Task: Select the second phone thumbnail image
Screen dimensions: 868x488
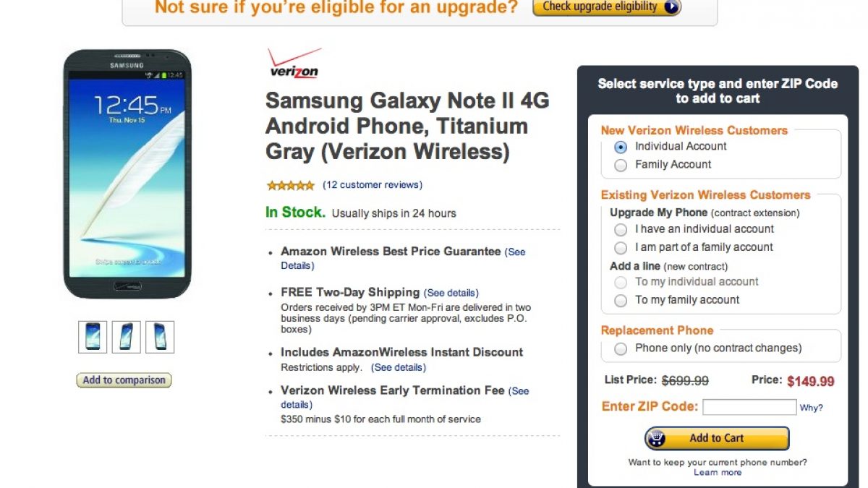Action: 127,337
